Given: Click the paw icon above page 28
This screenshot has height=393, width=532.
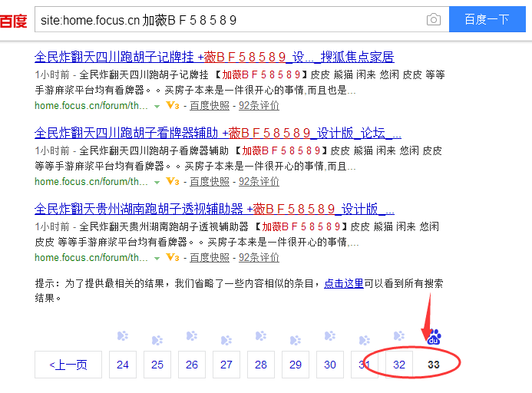Looking at the screenshot, I should coord(261,336).
